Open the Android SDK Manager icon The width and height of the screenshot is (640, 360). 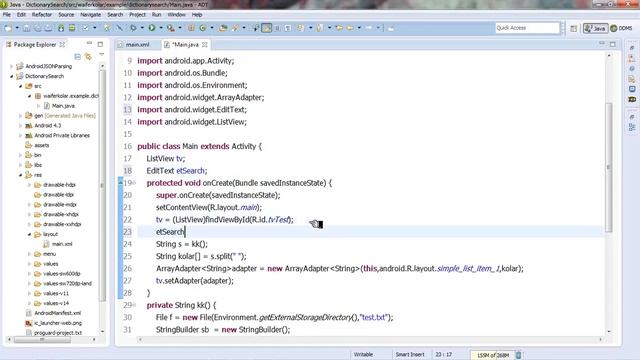61,28
